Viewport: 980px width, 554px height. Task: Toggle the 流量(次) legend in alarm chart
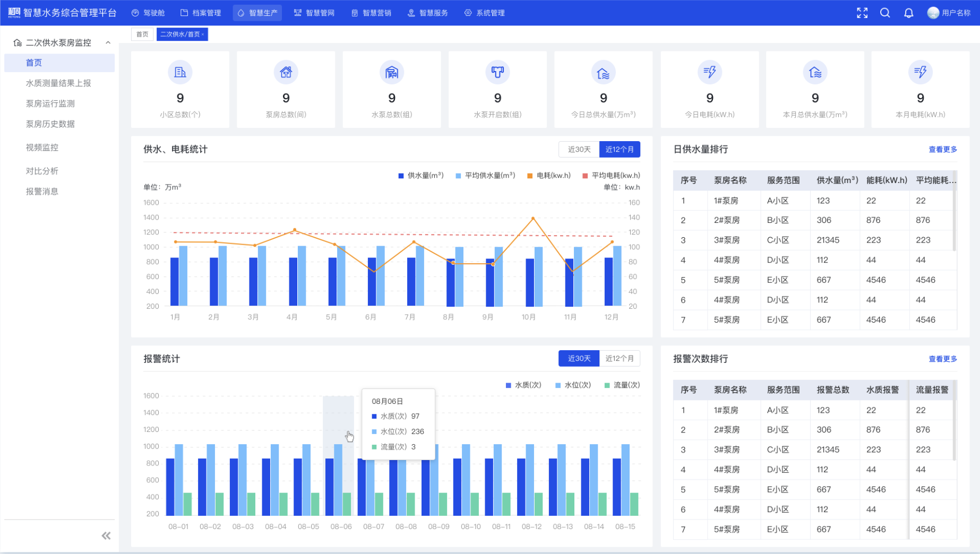(x=623, y=385)
